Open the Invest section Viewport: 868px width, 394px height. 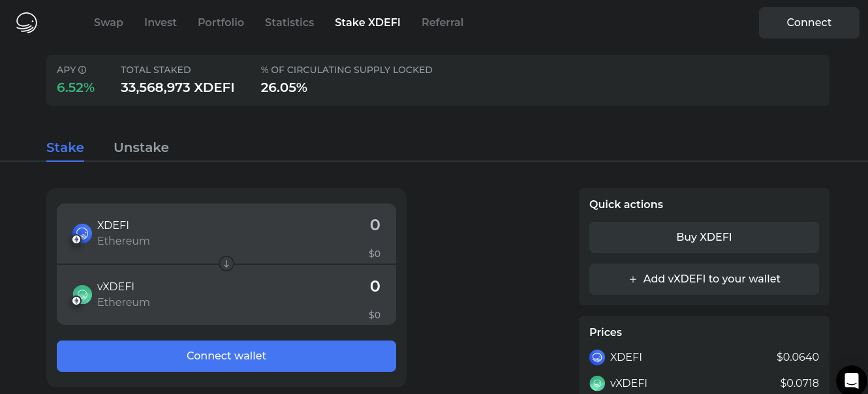pyautogui.click(x=160, y=22)
